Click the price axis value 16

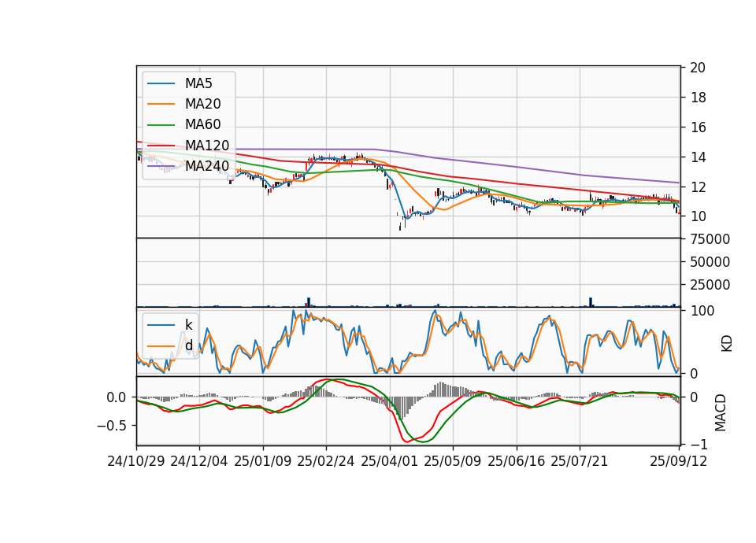pos(698,127)
